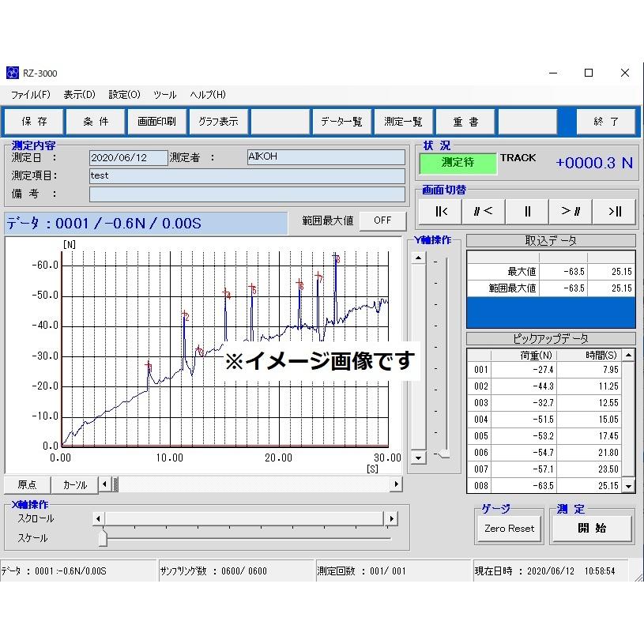Open the グラフ表示 graph display button
Screen dimensions: 644x644
(x=218, y=122)
